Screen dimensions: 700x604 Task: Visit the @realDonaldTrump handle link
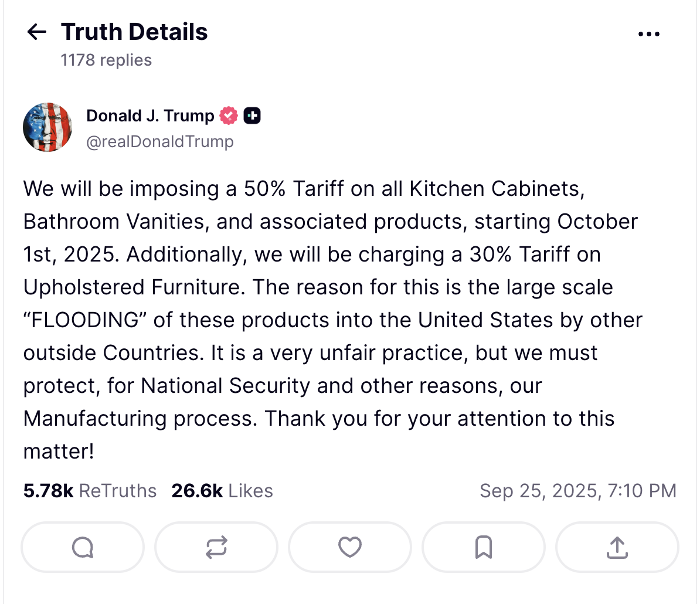coord(160,142)
